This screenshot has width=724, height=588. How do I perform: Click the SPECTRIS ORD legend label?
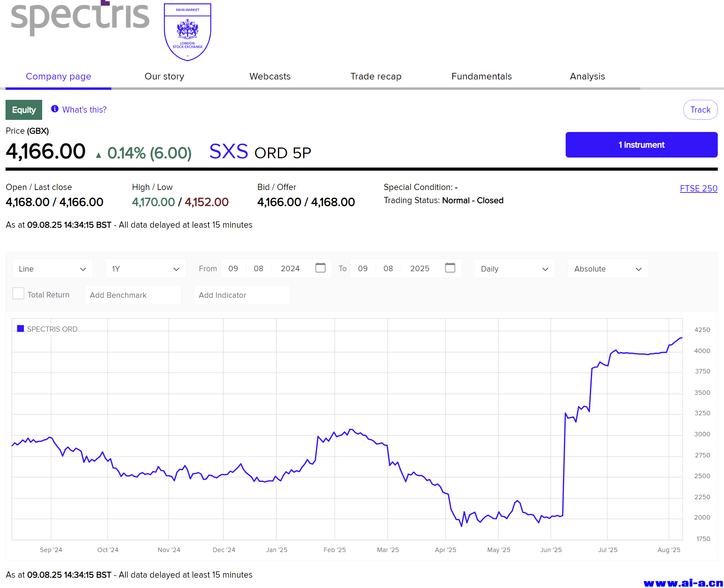52,329
